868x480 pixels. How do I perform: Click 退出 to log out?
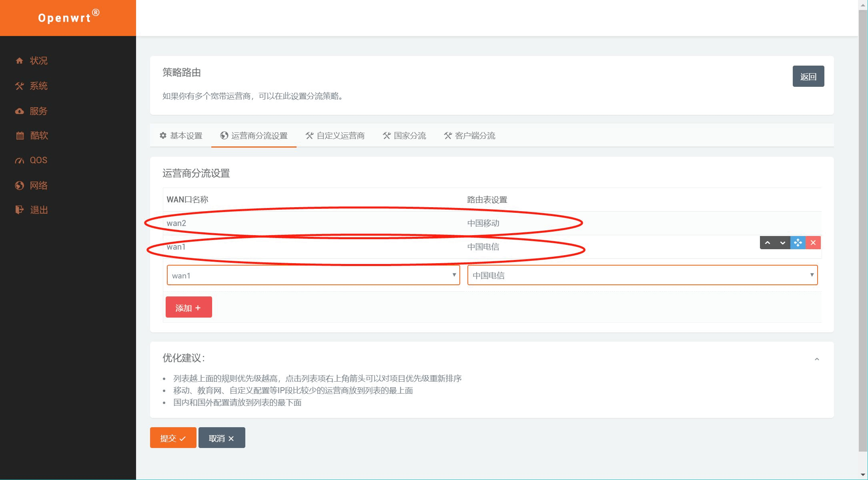[39, 210]
